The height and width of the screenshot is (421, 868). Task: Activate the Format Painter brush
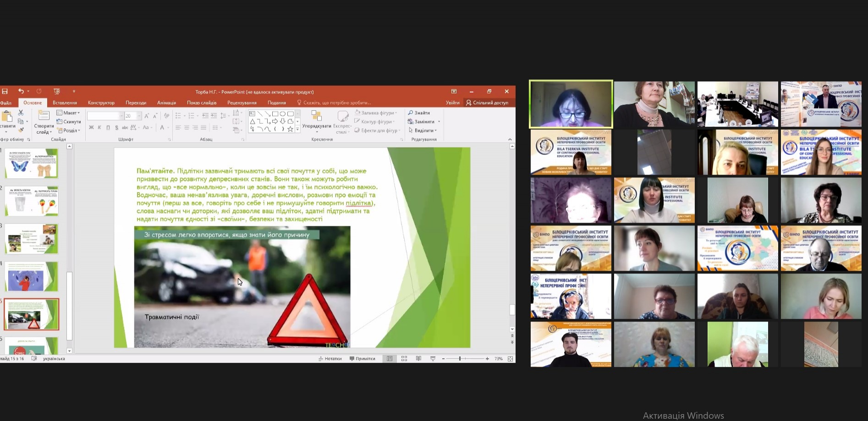pyautogui.click(x=21, y=131)
